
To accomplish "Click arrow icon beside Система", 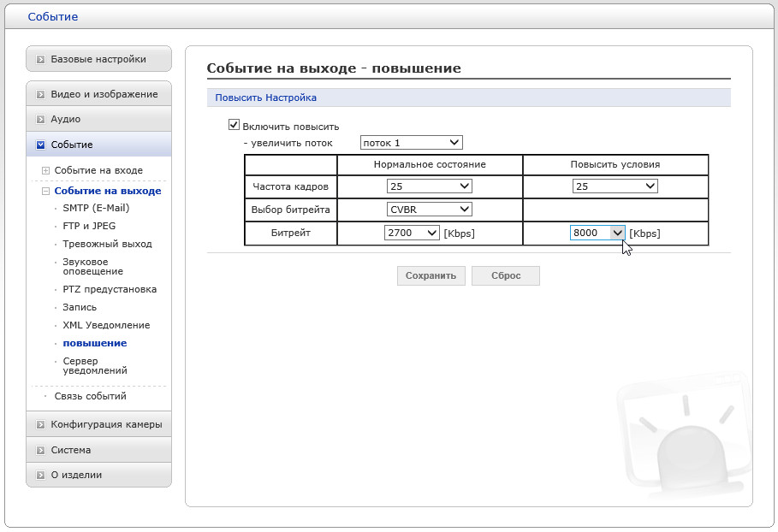I will 40,450.
